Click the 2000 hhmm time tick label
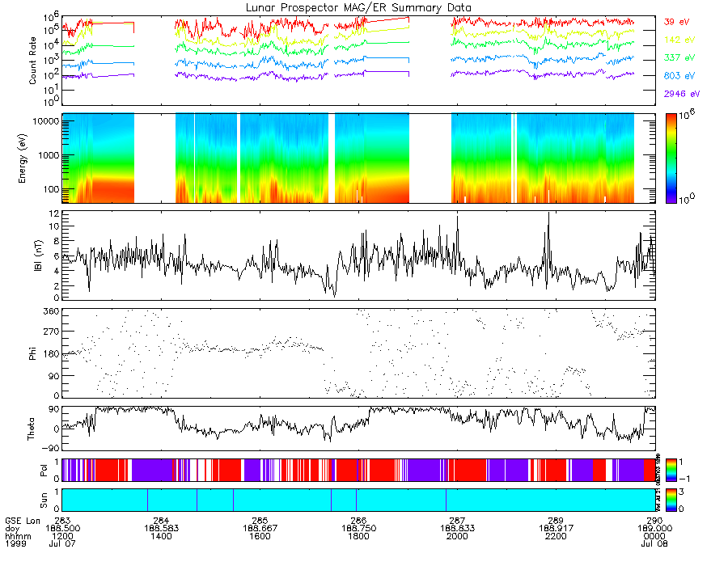 (x=457, y=536)
